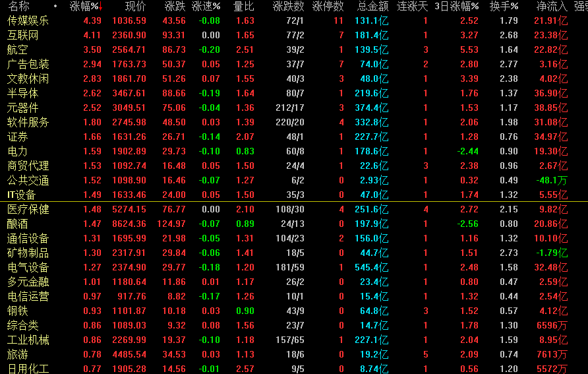Click 广告包装 turnover value 2.77
The height and width of the screenshot is (374, 588).
509,64
